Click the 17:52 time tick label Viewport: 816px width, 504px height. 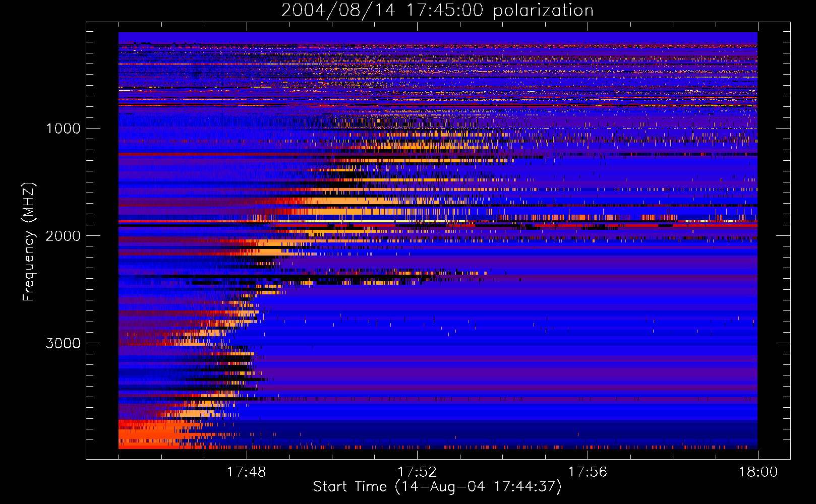tap(417, 472)
